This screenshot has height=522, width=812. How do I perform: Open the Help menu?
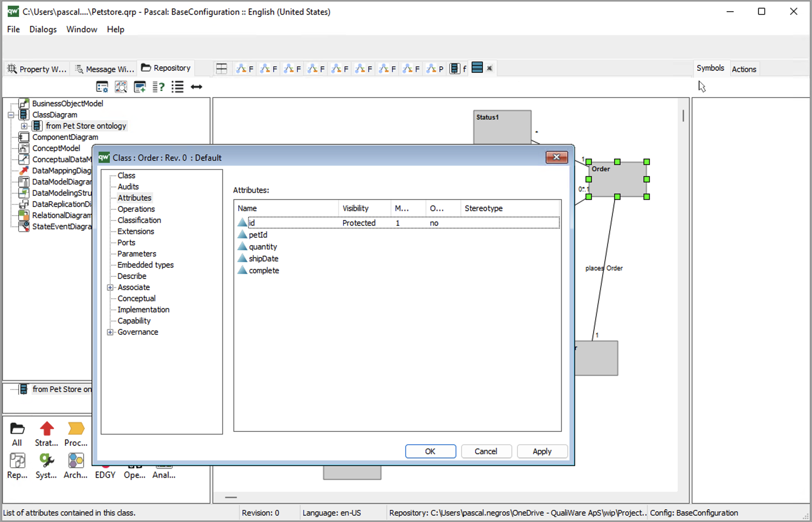116,29
